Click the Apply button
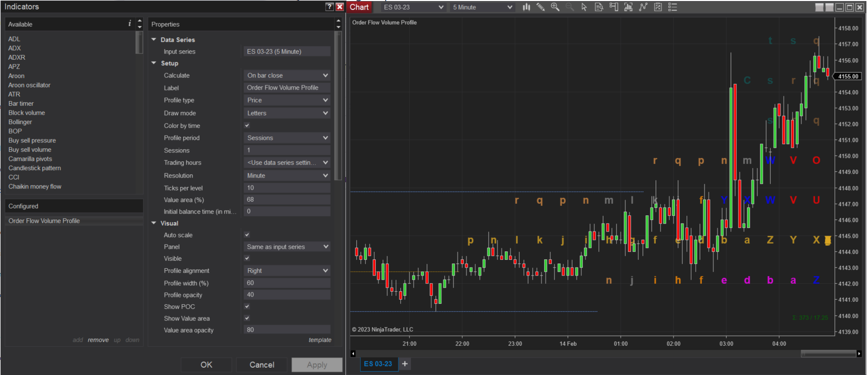 (317, 365)
